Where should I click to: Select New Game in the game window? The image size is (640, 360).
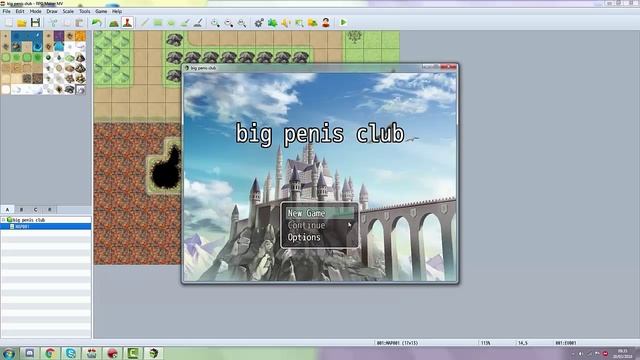[x=319, y=213]
